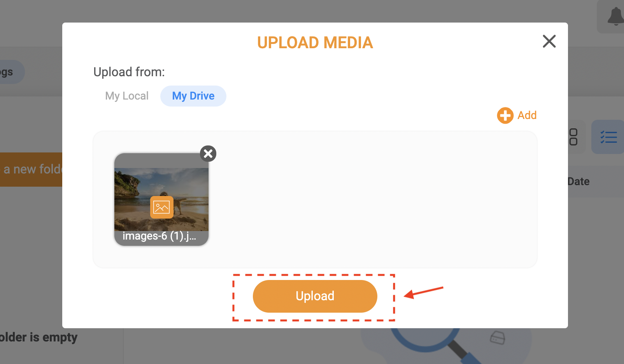Click the small drive icon near magnifier
Viewport: 624px width, 364px height.
click(x=498, y=338)
